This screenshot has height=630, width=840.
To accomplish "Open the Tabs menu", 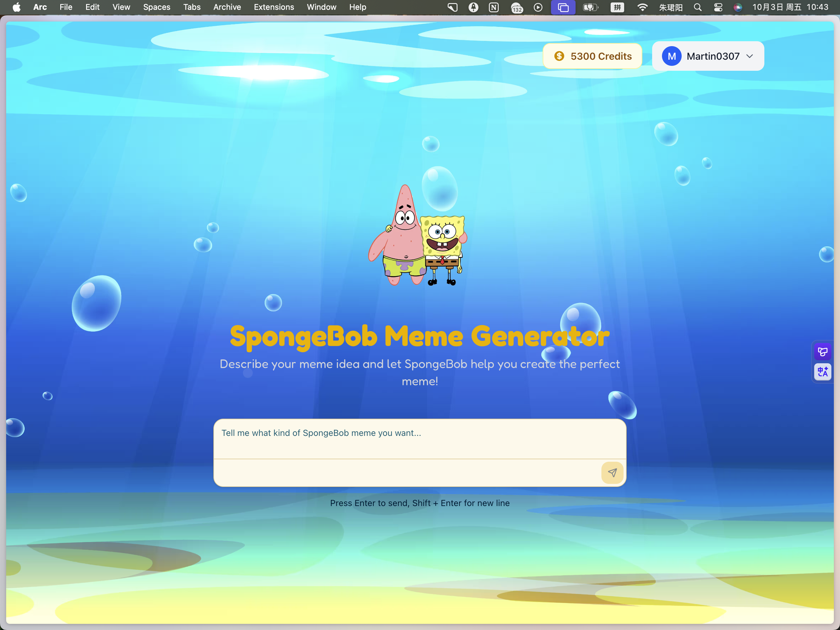I will point(192,7).
